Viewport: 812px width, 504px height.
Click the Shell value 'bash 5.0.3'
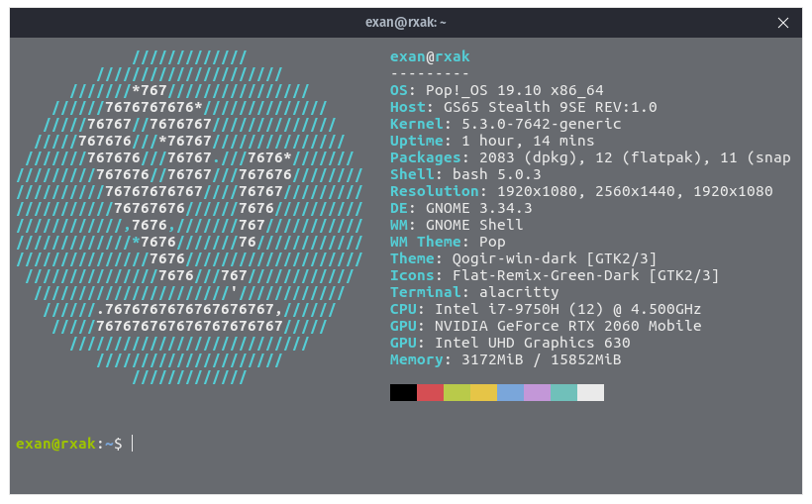point(497,174)
